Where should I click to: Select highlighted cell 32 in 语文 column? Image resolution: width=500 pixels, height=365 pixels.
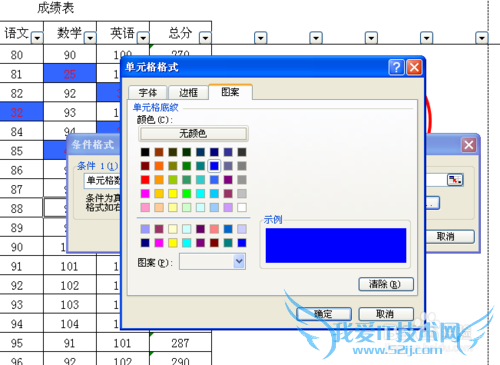21,112
